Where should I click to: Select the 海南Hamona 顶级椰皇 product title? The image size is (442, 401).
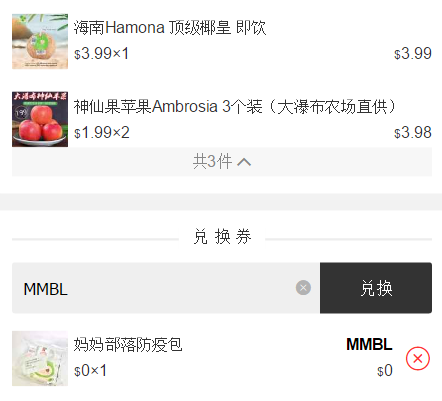point(170,28)
